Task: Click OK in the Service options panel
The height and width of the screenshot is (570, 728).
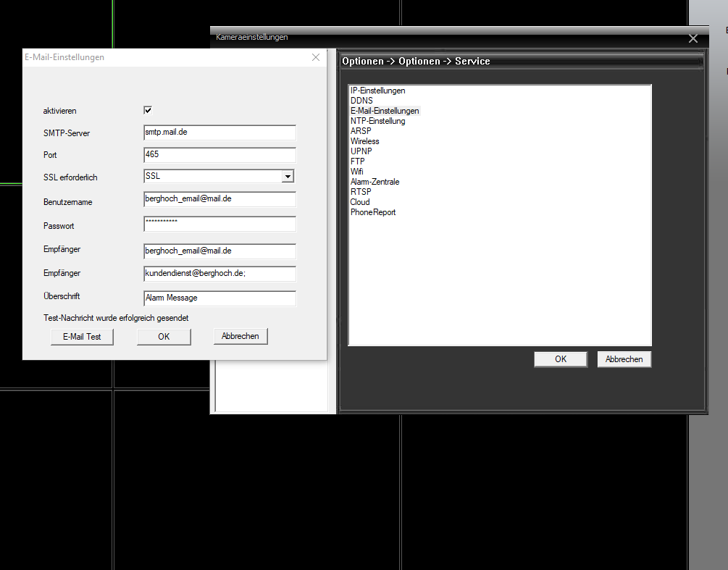Action: click(x=560, y=359)
